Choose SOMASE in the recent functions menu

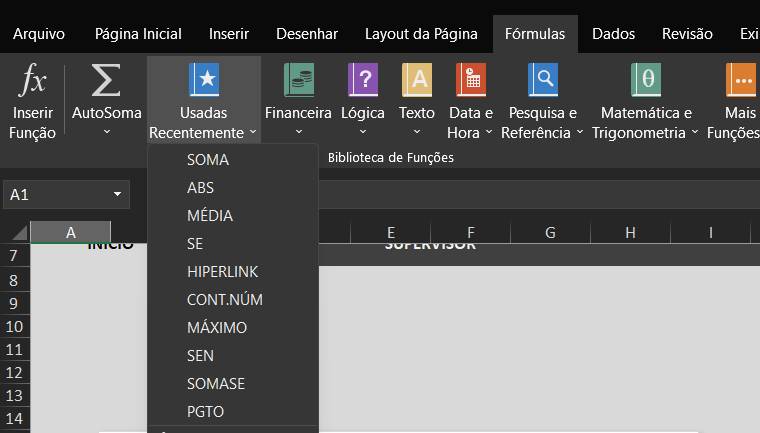click(x=233, y=384)
